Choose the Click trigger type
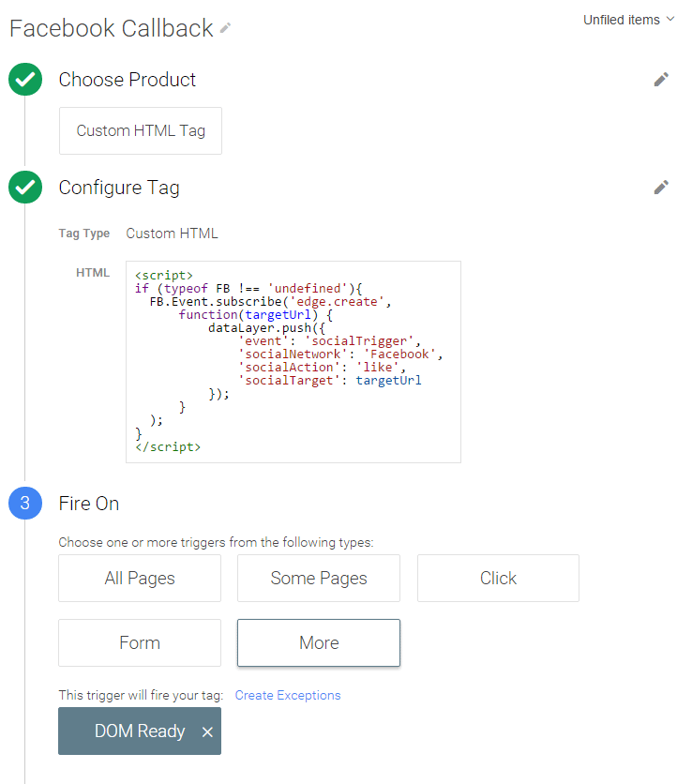Screen dimensions: 692x784 498,578
